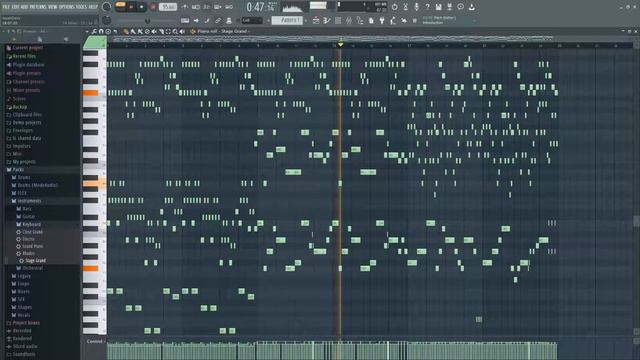Select the Select tool in piano roll
The width and height of the screenshot is (640, 360).
[168, 31]
